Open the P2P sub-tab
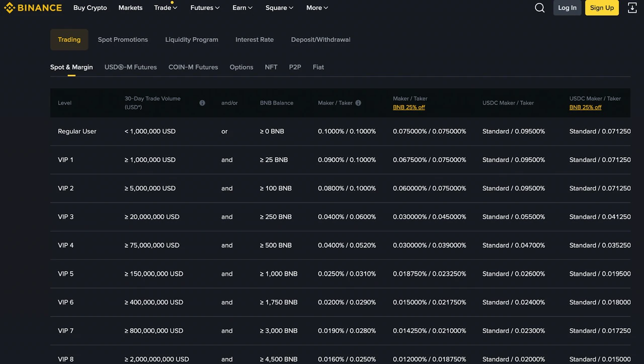644x364 pixels. pos(295,67)
